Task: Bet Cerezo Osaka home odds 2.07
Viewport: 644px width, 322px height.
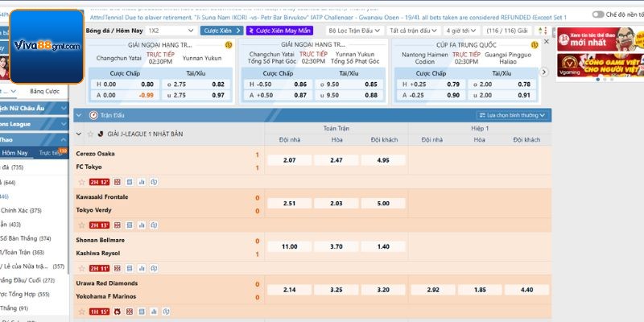Action: coord(289,160)
